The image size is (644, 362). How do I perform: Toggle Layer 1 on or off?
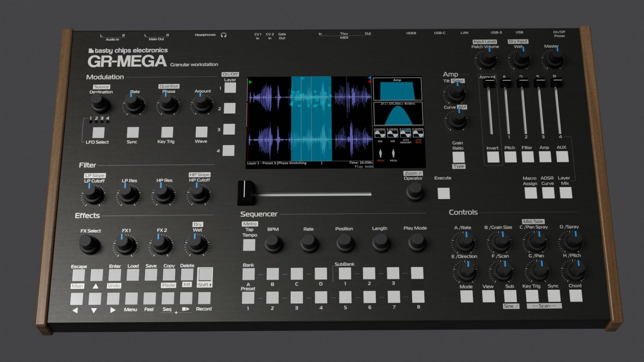230,89
